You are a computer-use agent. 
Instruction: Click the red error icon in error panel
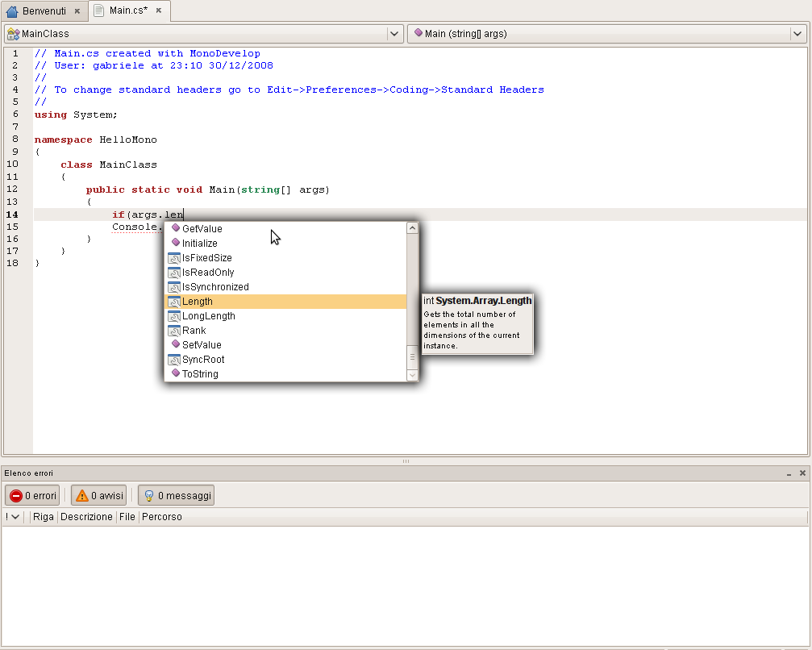point(15,495)
